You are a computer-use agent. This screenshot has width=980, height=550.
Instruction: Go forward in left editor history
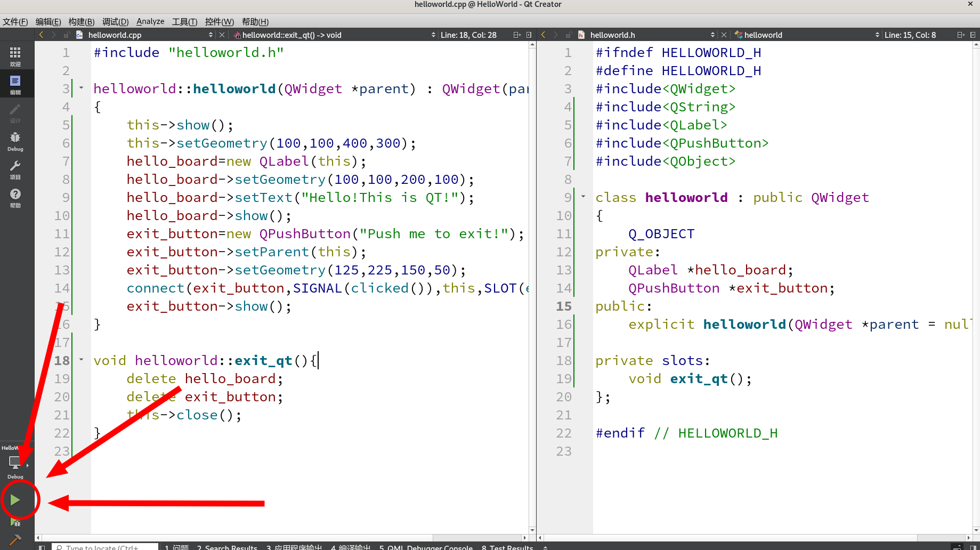tap(53, 35)
